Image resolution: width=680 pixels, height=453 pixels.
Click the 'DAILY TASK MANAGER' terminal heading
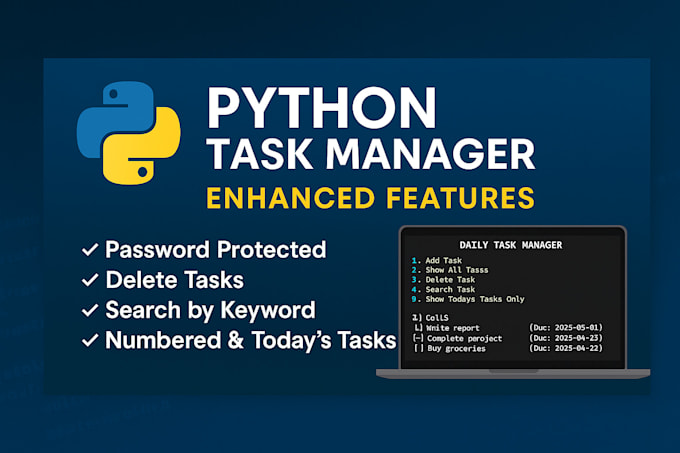click(x=511, y=245)
